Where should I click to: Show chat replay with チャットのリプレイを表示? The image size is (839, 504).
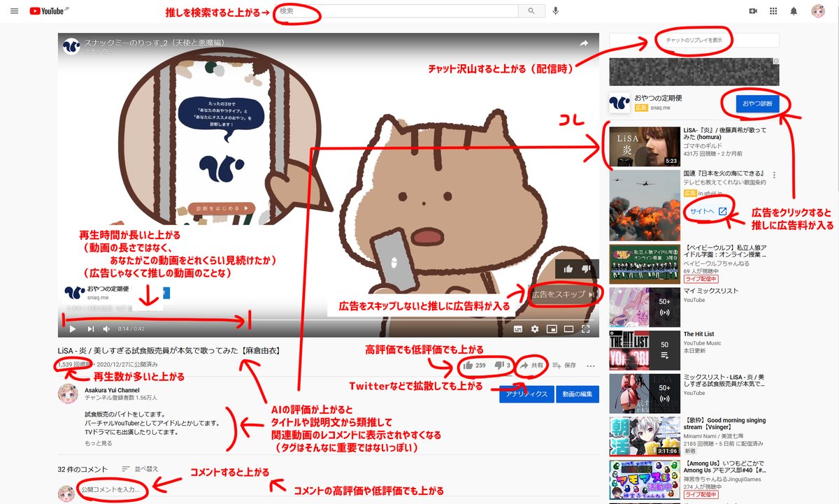tap(694, 40)
